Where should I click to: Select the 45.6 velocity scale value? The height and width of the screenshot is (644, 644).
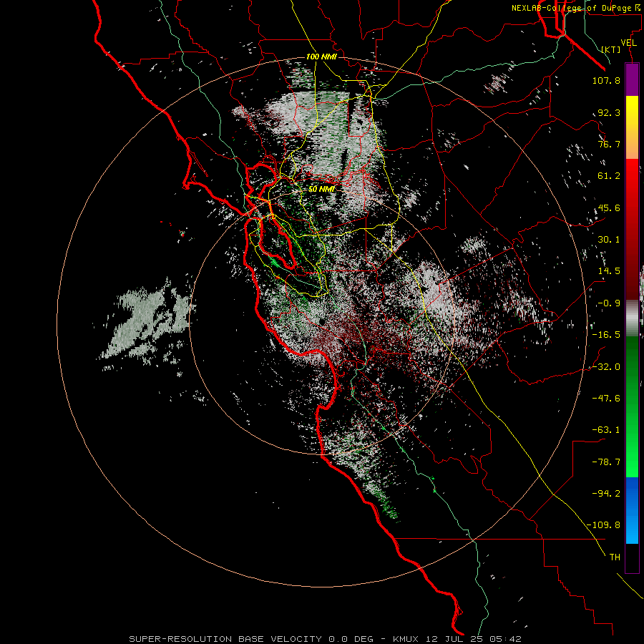point(609,208)
